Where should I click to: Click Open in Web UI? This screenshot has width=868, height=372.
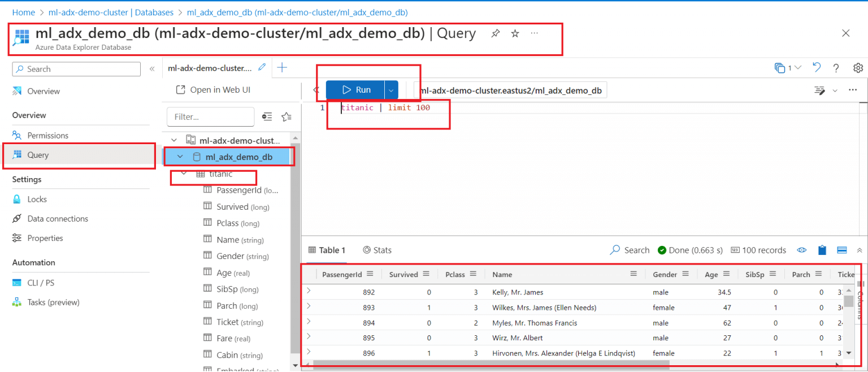213,90
